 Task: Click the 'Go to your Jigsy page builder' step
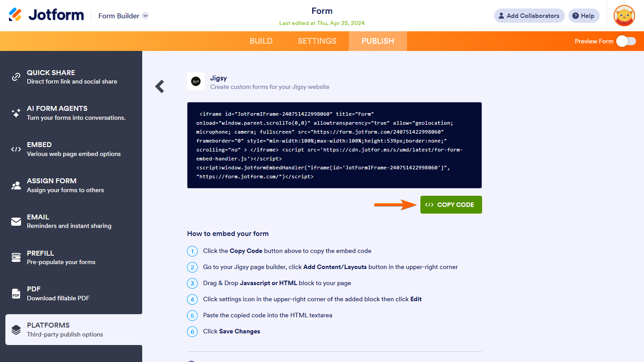coord(330,267)
